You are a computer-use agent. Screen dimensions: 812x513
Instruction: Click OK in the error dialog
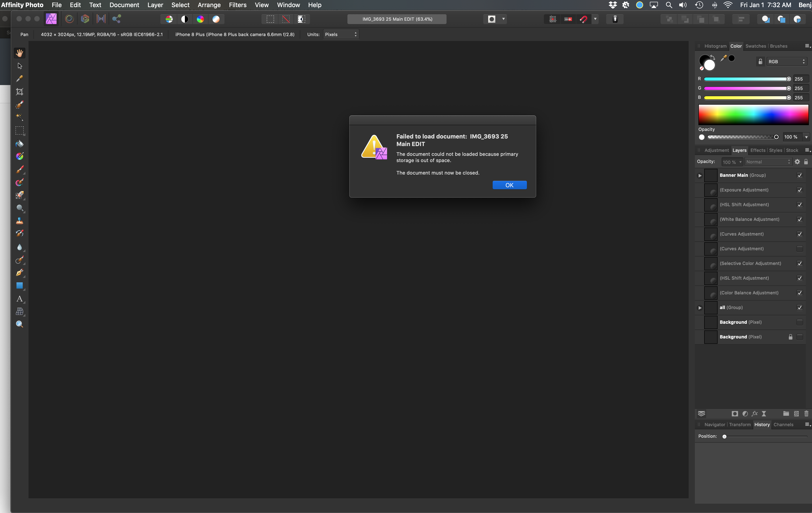pyautogui.click(x=510, y=185)
